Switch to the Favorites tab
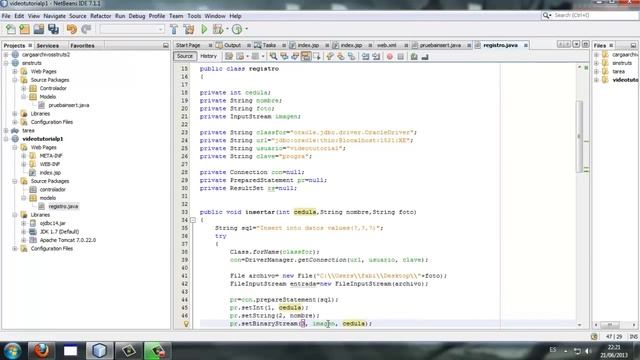 [82, 46]
